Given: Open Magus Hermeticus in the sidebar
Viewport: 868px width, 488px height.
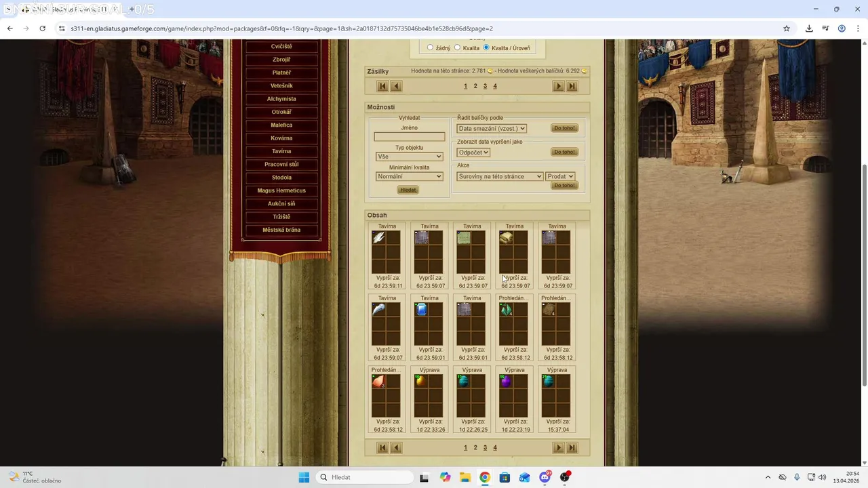Looking at the screenshot, I should coord(281,190).
